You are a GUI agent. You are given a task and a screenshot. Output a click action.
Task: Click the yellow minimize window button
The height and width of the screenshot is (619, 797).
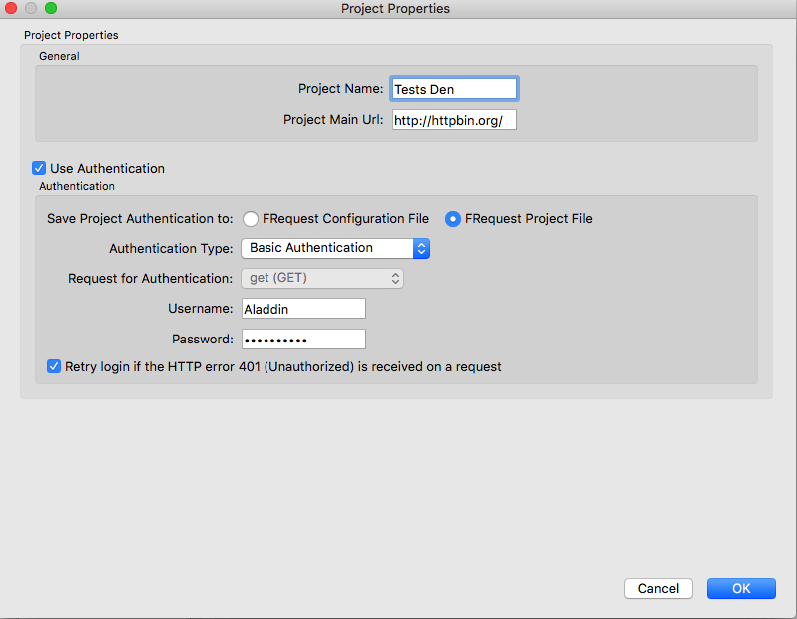[x=31, y=9]
